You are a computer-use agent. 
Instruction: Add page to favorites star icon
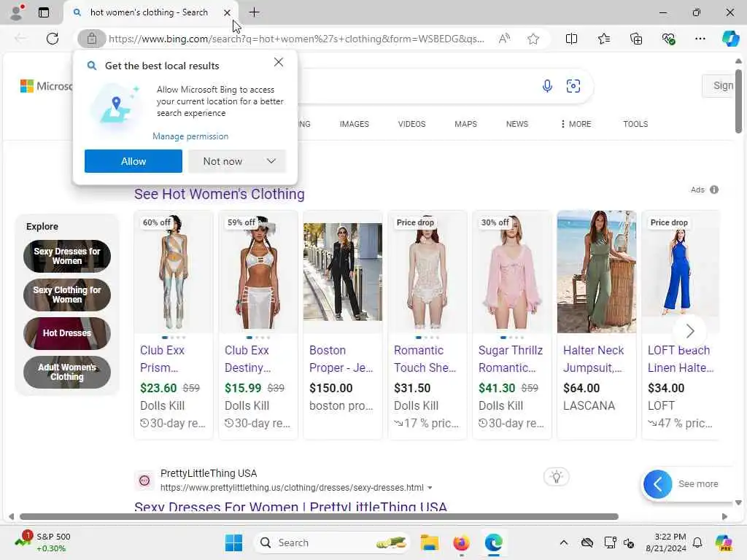[x=533, y=39]
